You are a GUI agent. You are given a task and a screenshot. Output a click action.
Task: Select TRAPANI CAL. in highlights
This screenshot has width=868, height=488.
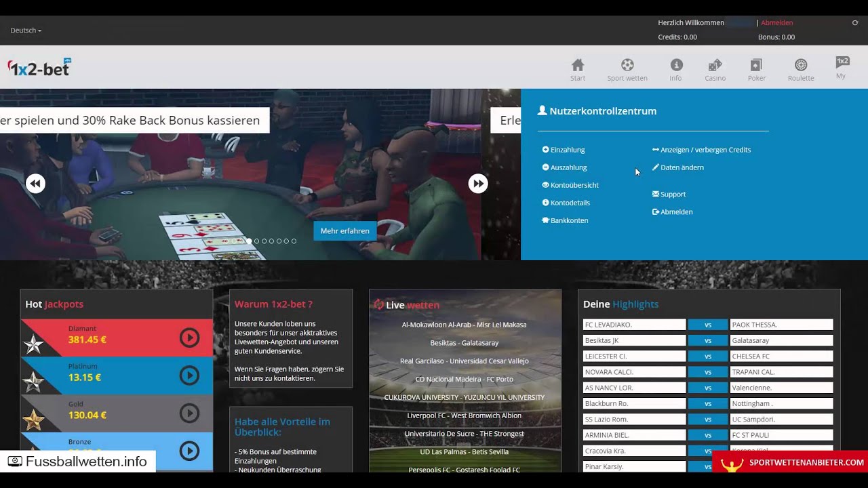tap(781, 372)
